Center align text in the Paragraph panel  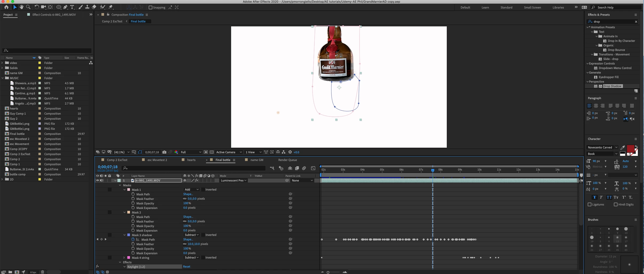(596, 106)
